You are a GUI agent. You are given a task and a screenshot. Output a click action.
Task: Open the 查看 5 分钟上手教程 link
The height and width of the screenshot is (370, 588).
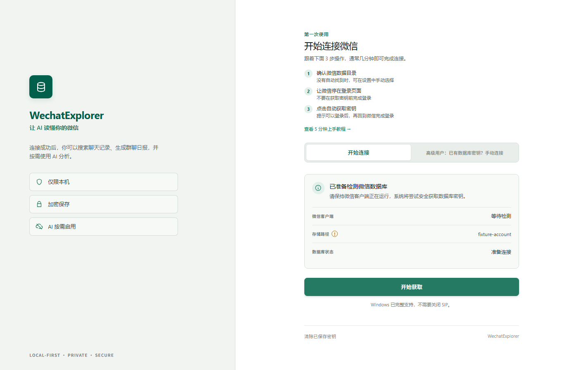(x=327, y=129)
